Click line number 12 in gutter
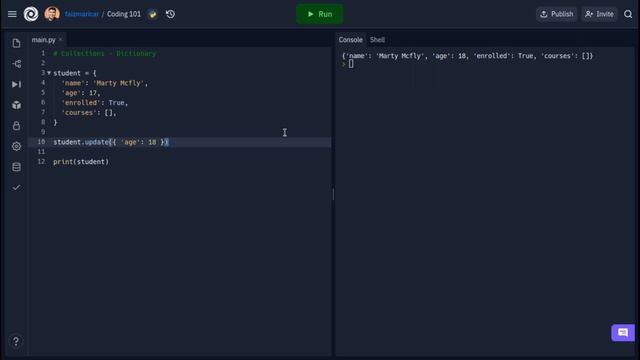This screenshot has width=640, height=360. [x=41, y=162]
